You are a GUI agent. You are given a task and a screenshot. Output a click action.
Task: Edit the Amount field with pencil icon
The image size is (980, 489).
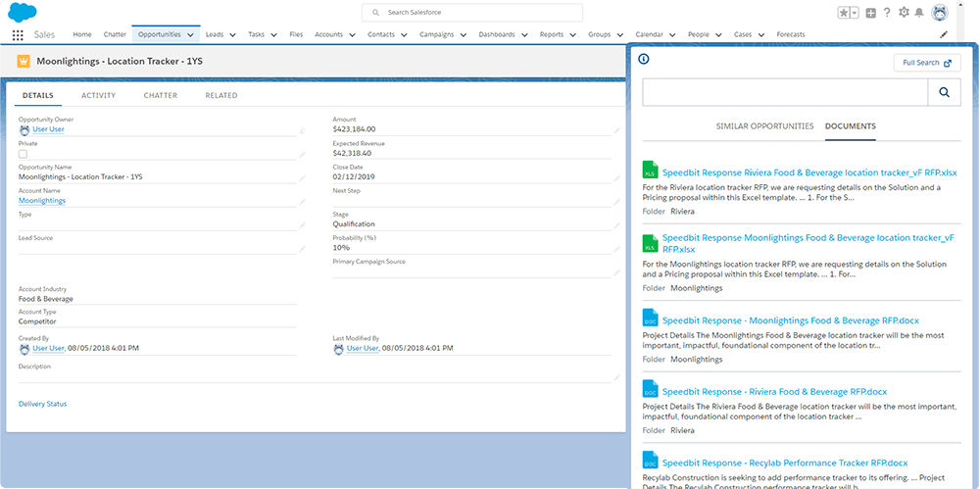tap(616, 130)
